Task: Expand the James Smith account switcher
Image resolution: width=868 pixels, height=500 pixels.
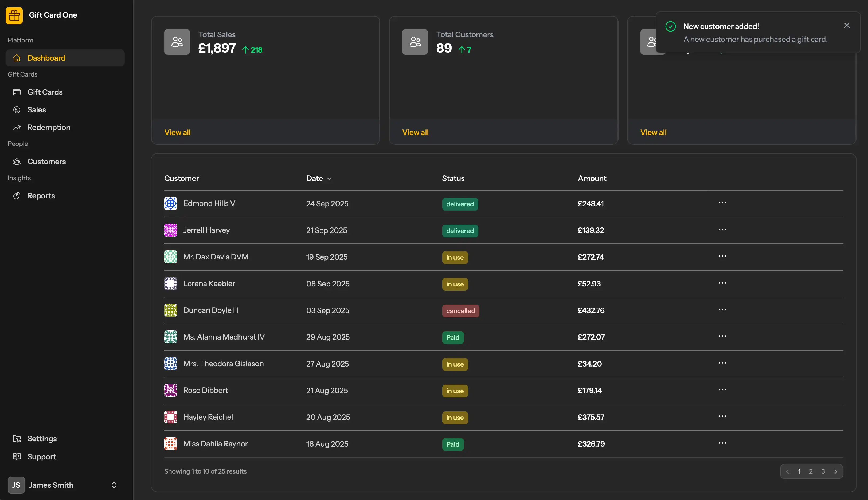Action: click(114, 485)
